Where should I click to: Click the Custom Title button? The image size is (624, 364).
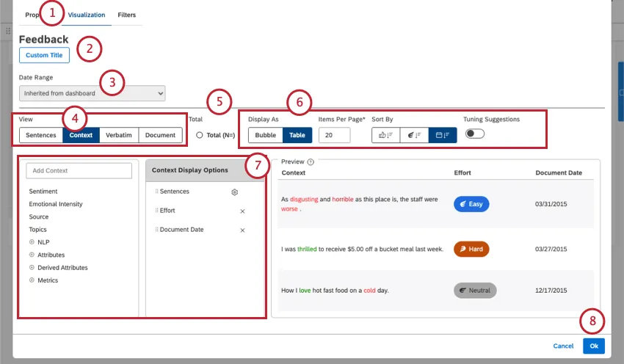(44, 55)
